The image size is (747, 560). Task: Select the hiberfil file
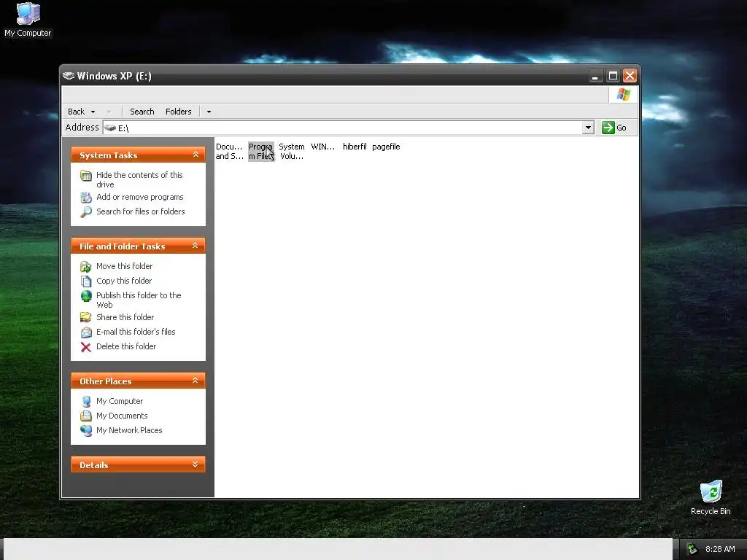tap(355, 147)
